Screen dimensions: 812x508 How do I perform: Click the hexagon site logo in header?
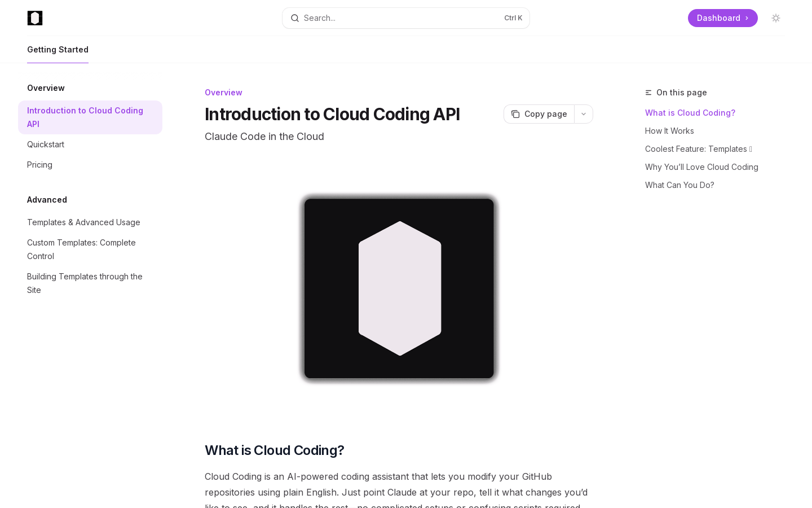35,18
